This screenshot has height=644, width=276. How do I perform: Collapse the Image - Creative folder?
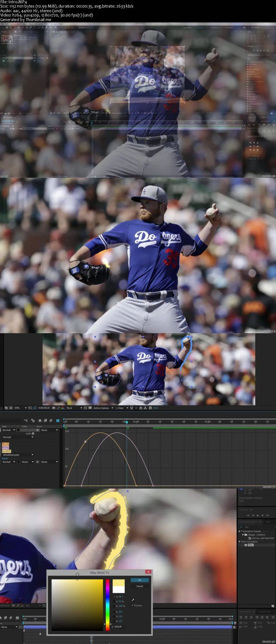tap(243, 535)
